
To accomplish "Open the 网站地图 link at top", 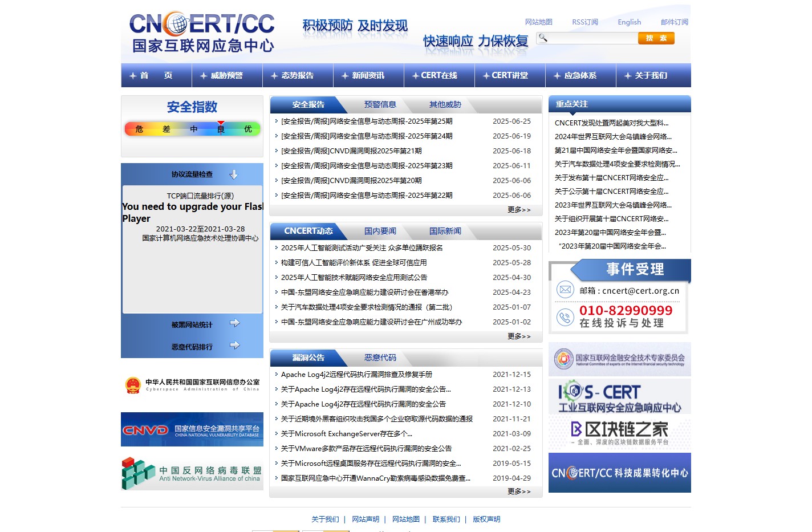I will (x=539, y=22).
